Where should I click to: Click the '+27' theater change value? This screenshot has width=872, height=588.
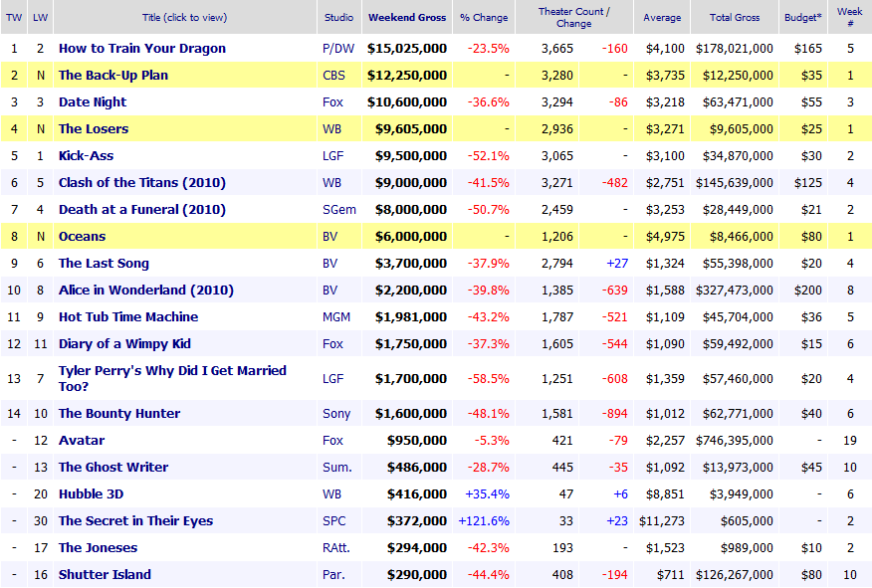coord(617,264)
